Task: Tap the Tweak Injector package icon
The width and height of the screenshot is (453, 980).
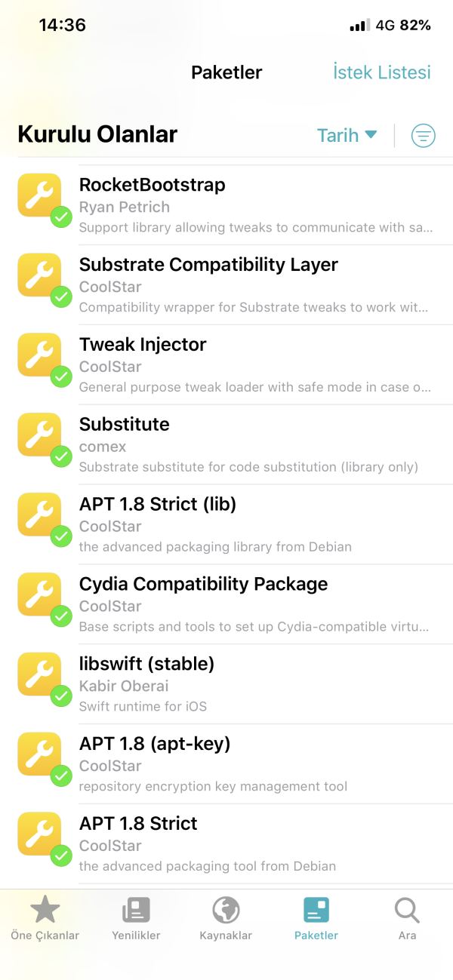Action: 39,355
